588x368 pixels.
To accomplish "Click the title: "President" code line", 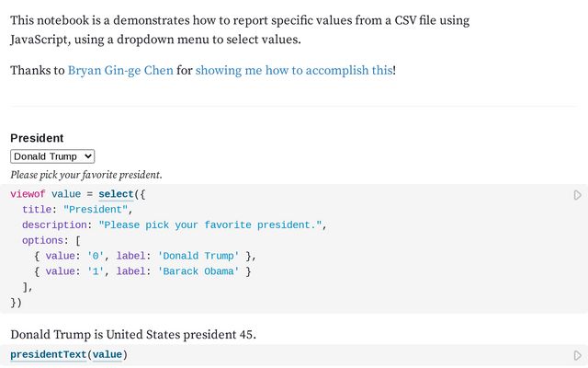I will tap(75, 210).
